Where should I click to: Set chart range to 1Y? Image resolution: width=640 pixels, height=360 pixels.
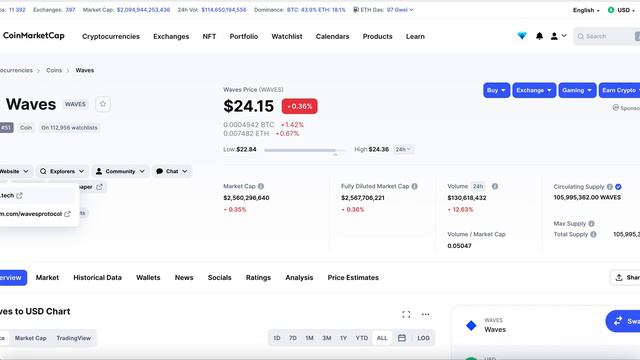343,338
